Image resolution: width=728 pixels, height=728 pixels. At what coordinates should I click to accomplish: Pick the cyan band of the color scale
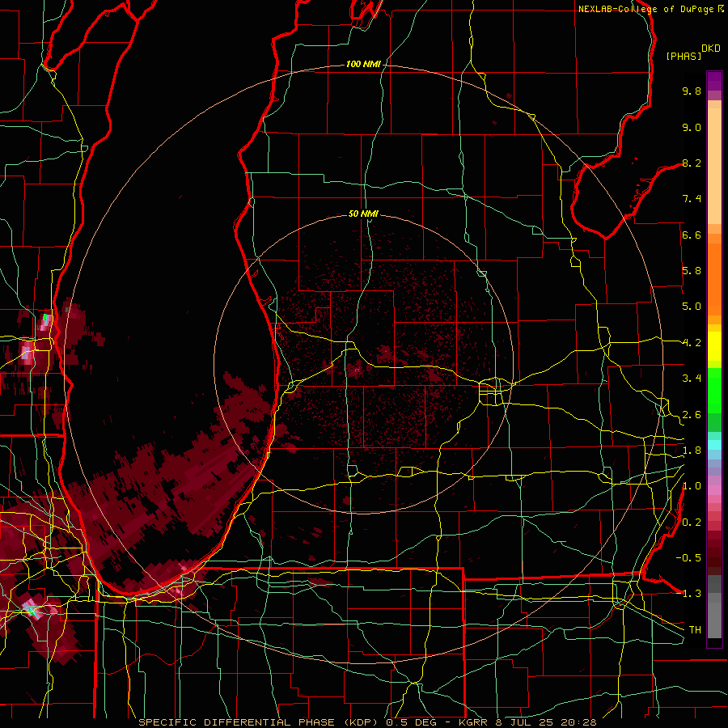coord(714,444)
